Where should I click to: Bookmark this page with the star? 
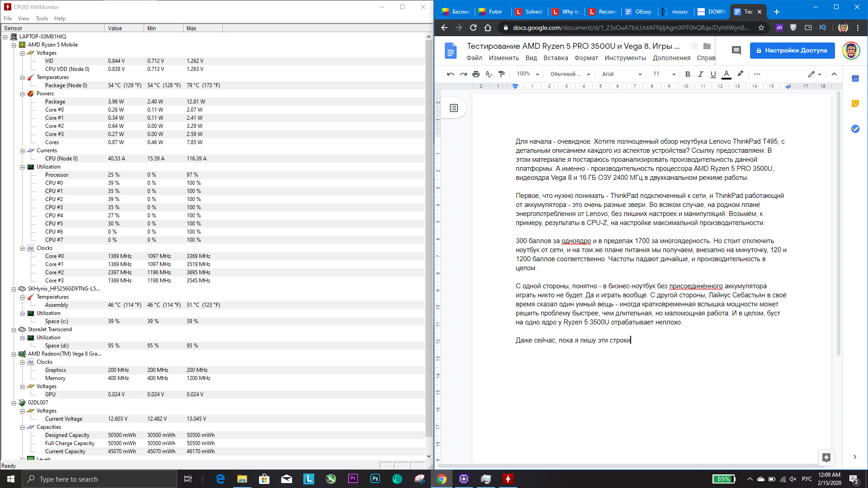[761, 28]
